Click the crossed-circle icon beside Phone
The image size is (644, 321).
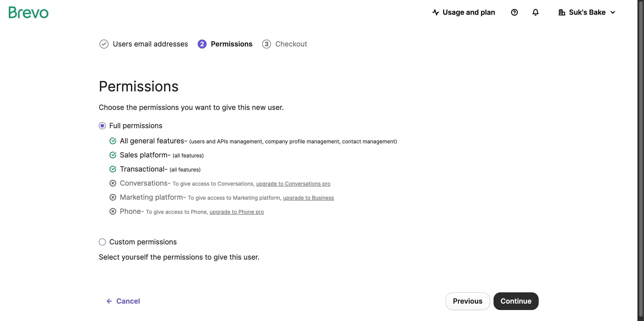[x=113, y=211]
